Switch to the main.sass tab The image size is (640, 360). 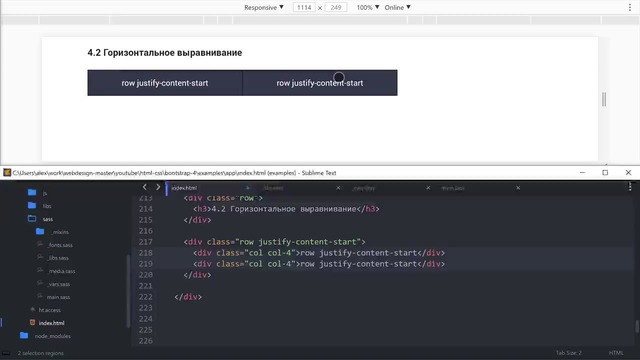[x=453, y=188]
